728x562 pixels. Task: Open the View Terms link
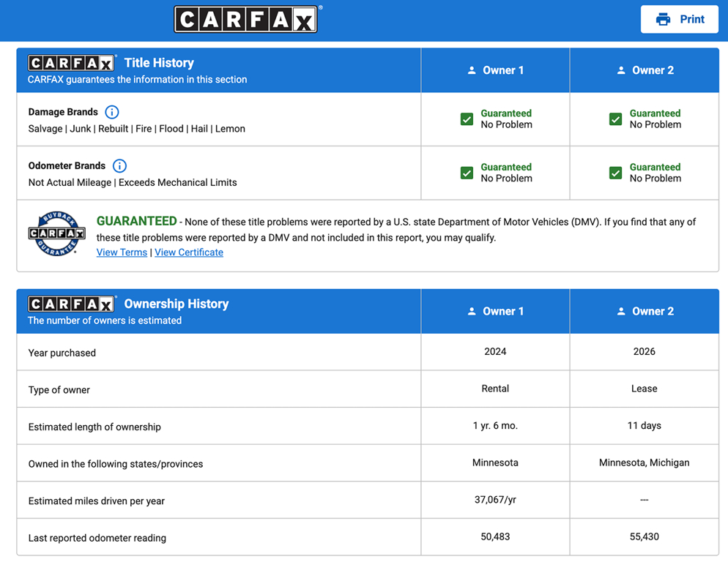(122, 252)
